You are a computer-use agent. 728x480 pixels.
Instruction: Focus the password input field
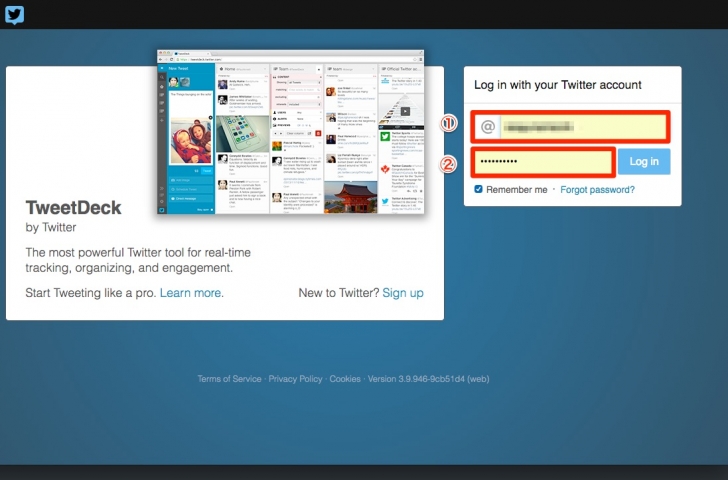point(542,162)
